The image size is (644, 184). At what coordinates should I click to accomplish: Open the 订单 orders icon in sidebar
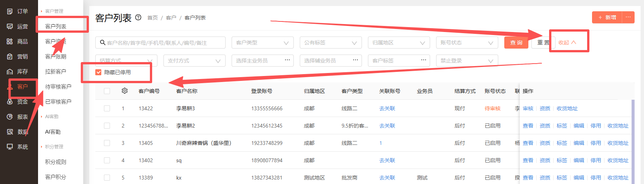coord(10,11)
